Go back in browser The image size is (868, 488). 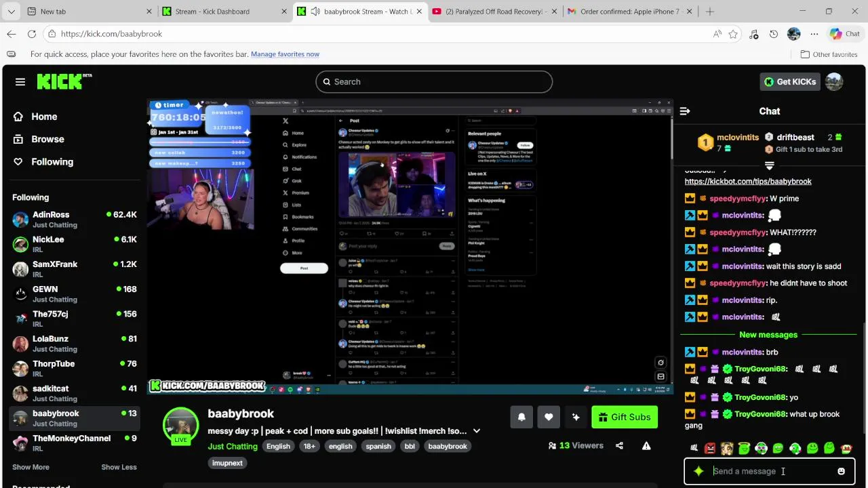[x=12, y=34]
